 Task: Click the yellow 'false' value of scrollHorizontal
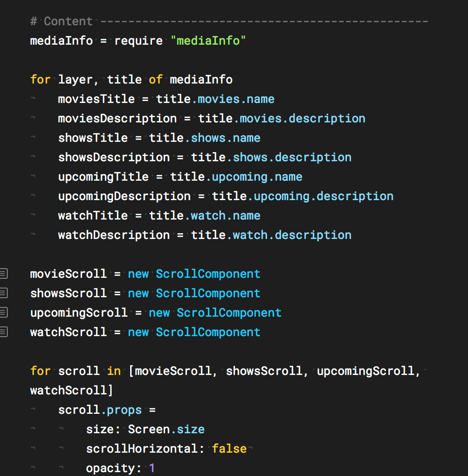tap(230, 449)
